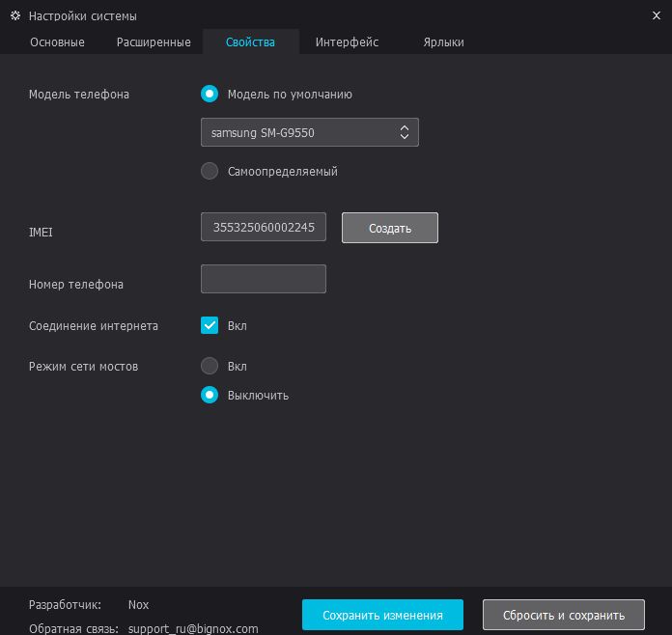Screen dimensions: 672x635
Task: Click the gear icon in title bar
Action: pyautogui.click(x=14, y=16)
